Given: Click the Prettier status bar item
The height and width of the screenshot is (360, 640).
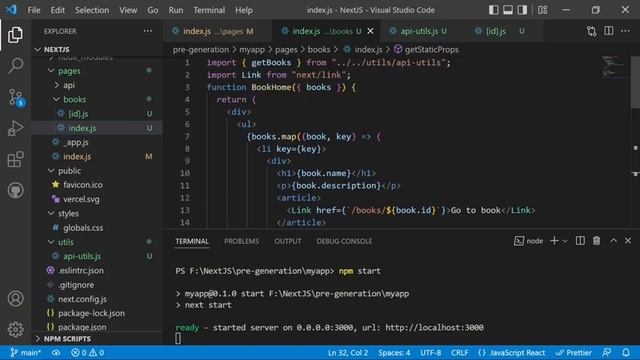Looking at the screenshot, I should point(573,353).
